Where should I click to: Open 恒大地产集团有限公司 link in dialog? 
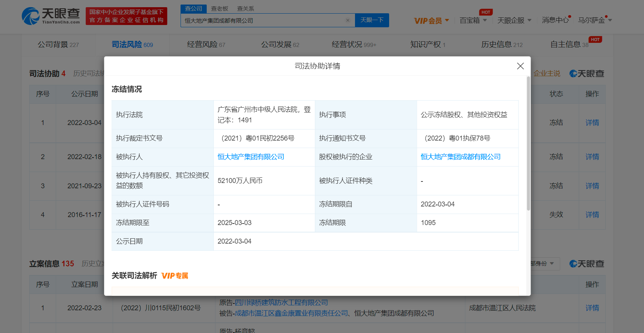251,157
